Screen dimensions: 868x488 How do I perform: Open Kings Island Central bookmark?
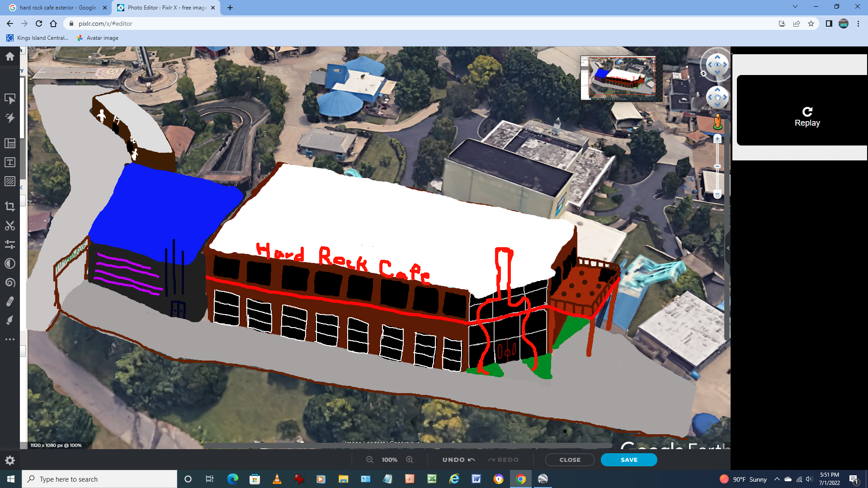click(x=38, y=38)
